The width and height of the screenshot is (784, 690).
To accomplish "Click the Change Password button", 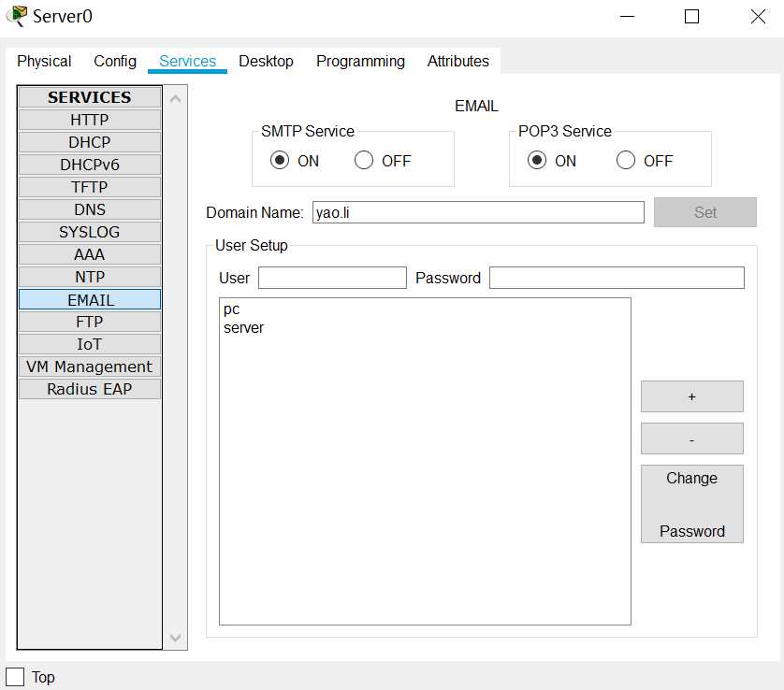I will [x=692, y=504].
